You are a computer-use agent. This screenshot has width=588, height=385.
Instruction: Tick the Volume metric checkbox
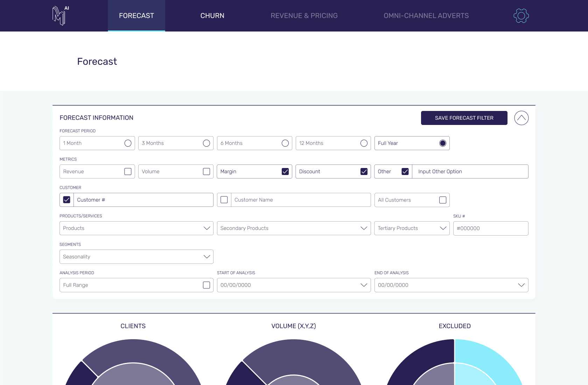(x=206, y=171)
